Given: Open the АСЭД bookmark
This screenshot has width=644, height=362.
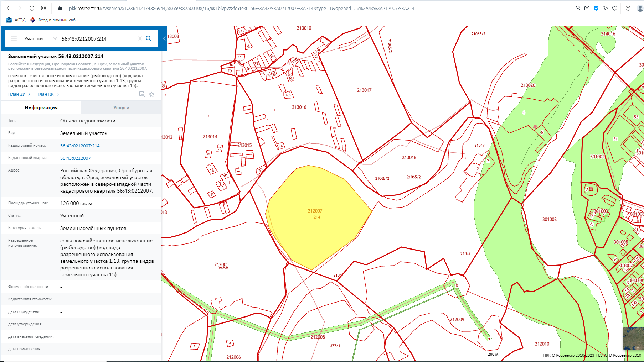Looking at the screenshot, I should click(x=16, y=20).
